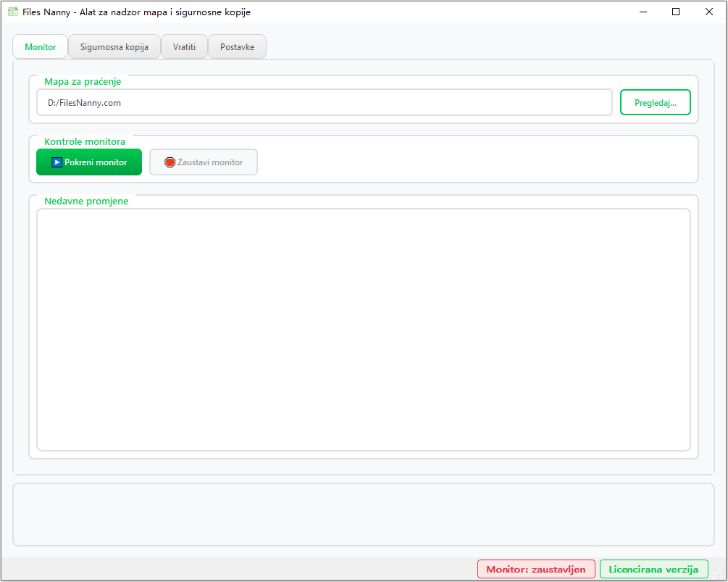Select the Monitor tab

point(40,46)
